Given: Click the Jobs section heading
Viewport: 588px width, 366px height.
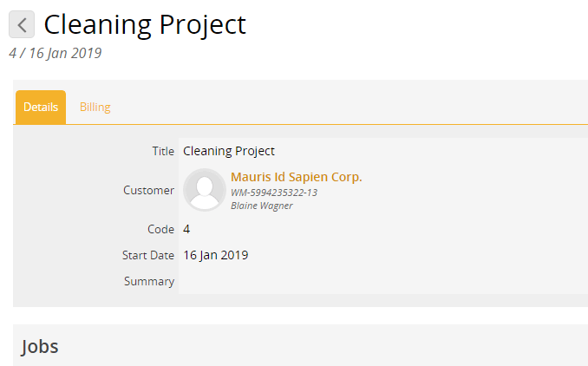Looking at the screenshot, I should click(40, 347).
